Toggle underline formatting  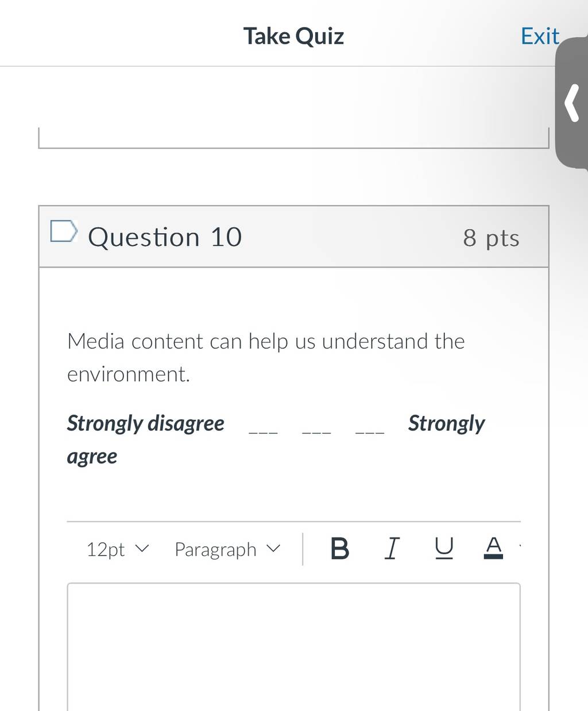(x=444, y=548)
